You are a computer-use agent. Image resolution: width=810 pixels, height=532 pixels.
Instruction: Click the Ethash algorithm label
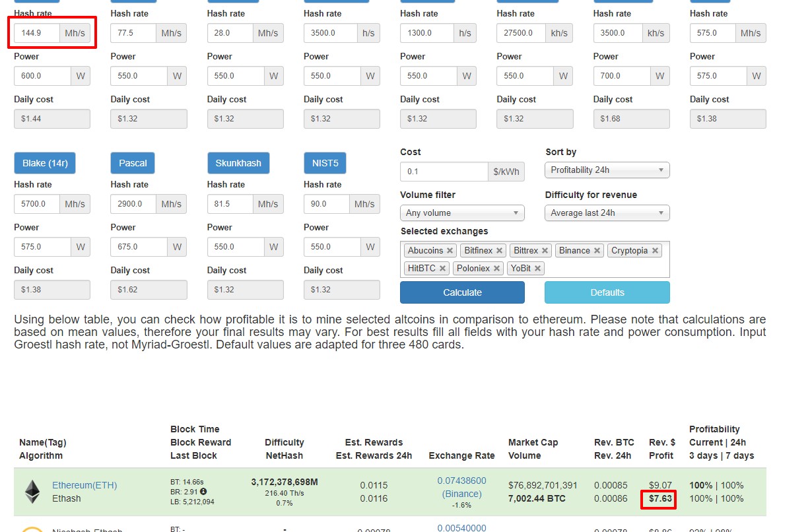67,498
